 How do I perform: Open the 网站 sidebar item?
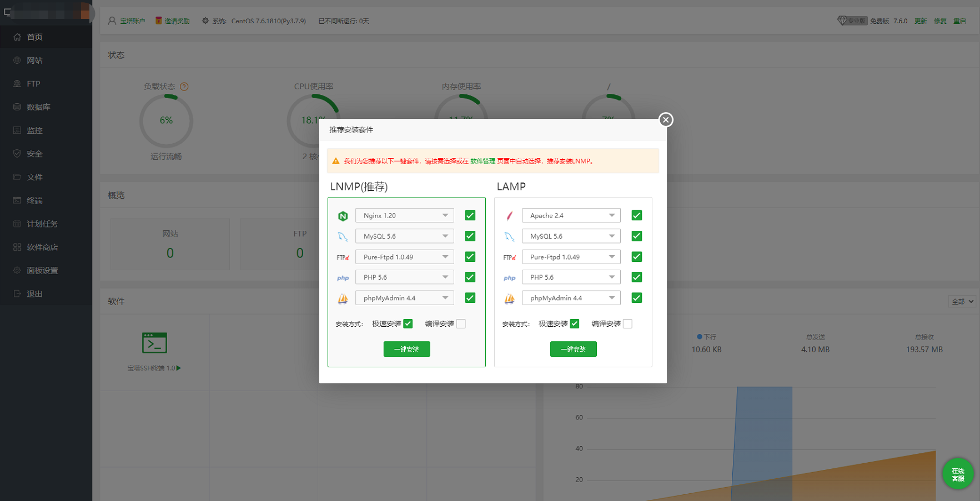46,60
